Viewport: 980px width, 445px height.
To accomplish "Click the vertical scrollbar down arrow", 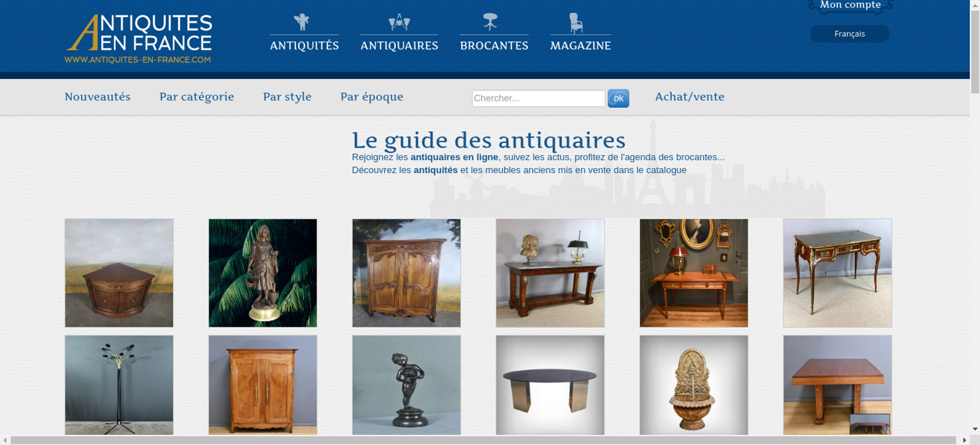I will tap(975, 429).
